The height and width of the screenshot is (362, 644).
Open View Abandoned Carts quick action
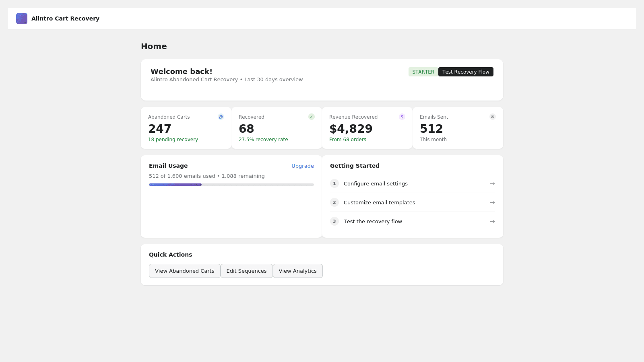point(184,271)
